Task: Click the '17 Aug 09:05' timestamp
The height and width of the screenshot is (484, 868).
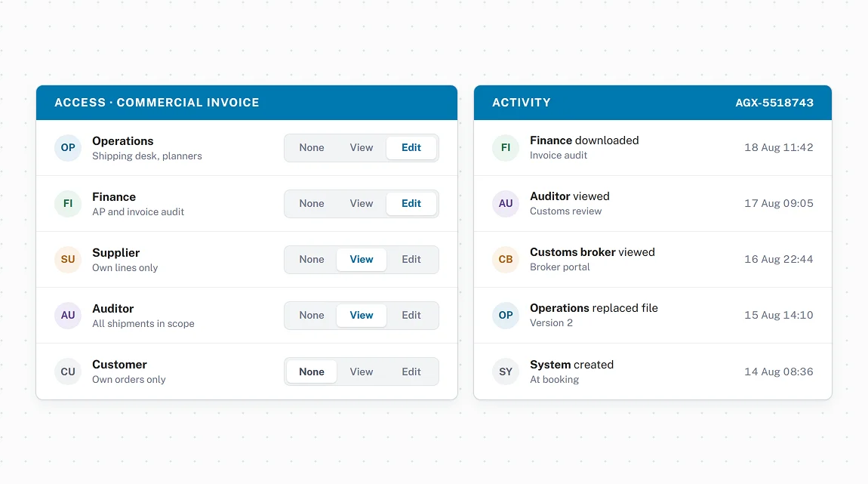Action: pyautogui.click(x=778, y=204)
